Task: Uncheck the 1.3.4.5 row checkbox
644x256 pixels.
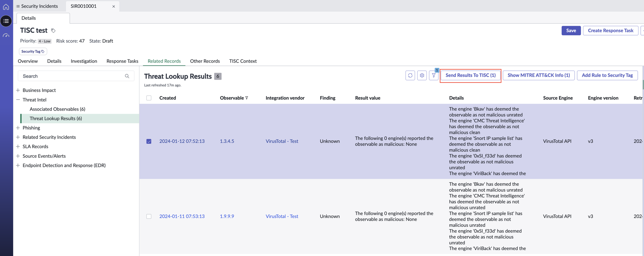Action: 149,141
